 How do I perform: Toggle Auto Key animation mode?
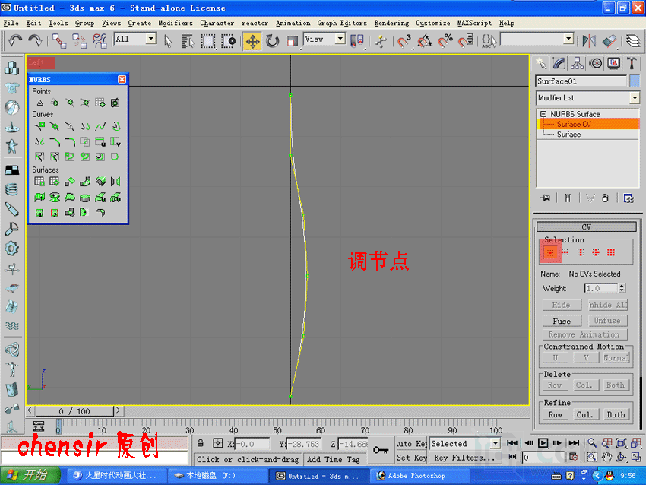(411, 443)
